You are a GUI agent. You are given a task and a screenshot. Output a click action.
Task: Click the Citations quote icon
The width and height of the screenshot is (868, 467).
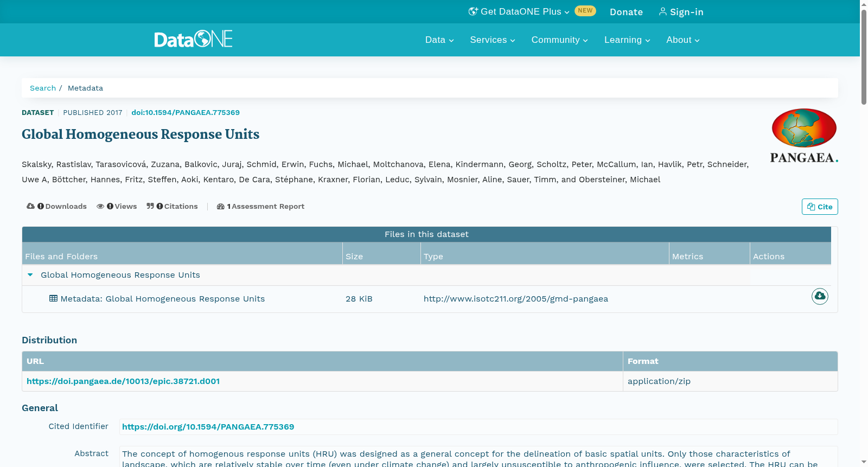[x=150, y=206]
